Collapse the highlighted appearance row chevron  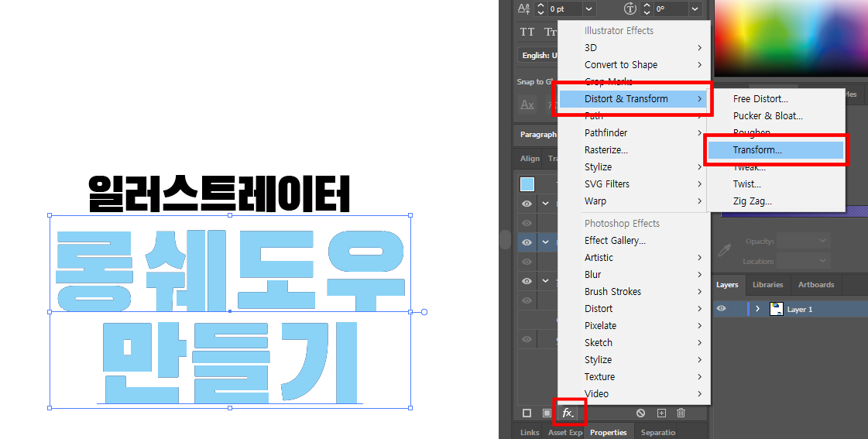(545, 242)
